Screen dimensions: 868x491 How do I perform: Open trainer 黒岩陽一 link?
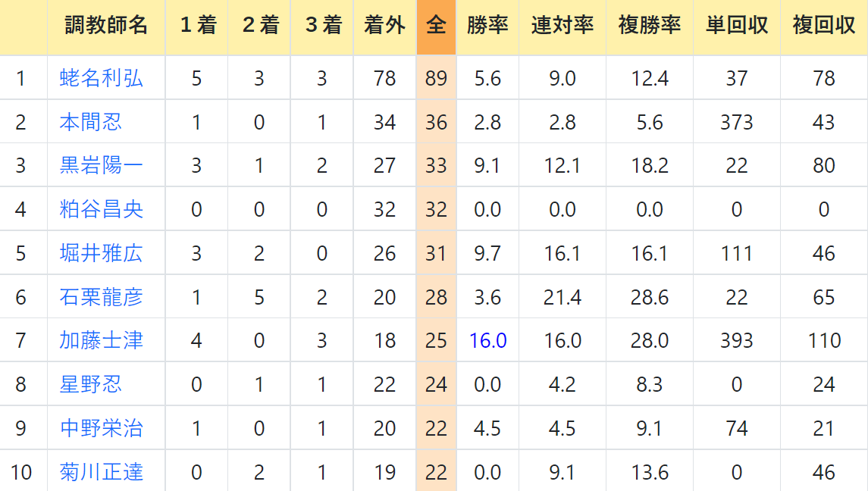point(102,165)
